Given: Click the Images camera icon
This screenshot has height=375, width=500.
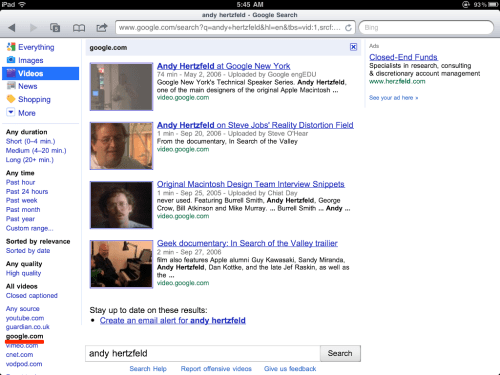Looking at the screenshot, I should click(x=11, y=60).
